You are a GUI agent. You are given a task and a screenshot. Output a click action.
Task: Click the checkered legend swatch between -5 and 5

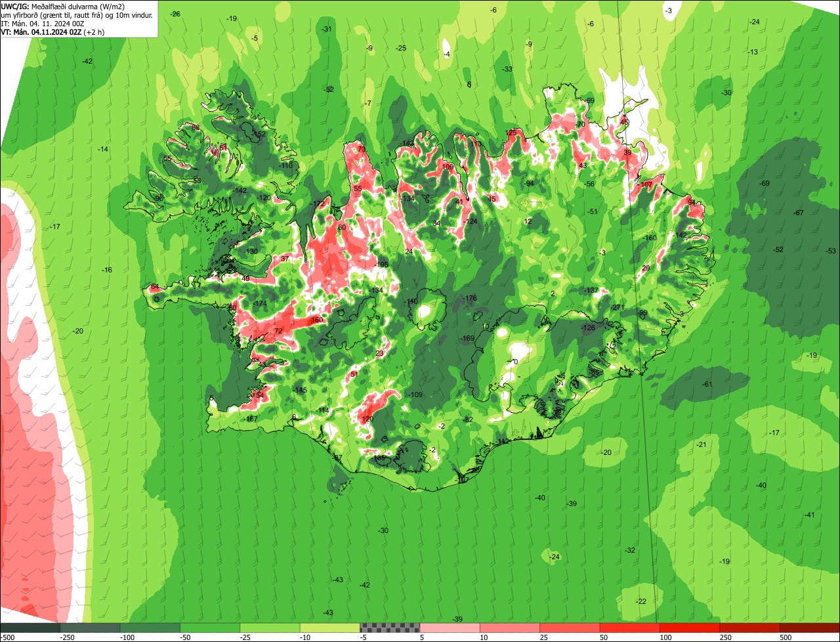click(x=390, y=628)
